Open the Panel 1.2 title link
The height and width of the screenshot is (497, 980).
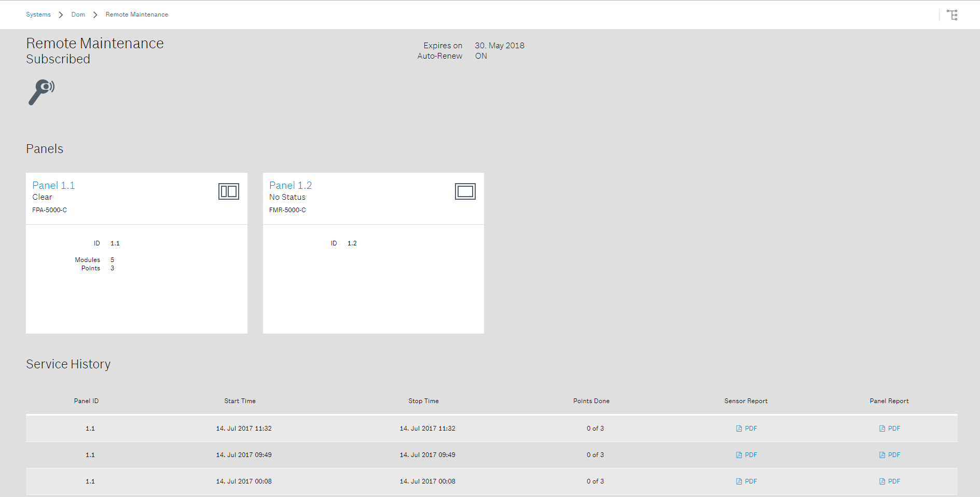pos(291,185)
